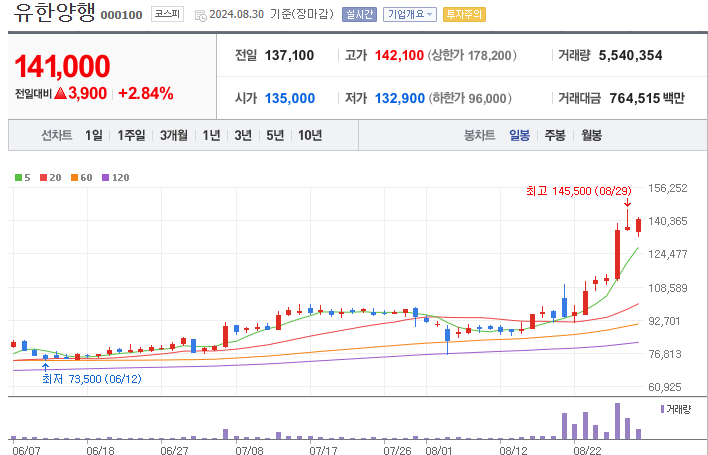Image resolution: width=708 pixels, height=455 pixels.
Task: Click the 08/01 date axis label
Action: click(439, 450)
